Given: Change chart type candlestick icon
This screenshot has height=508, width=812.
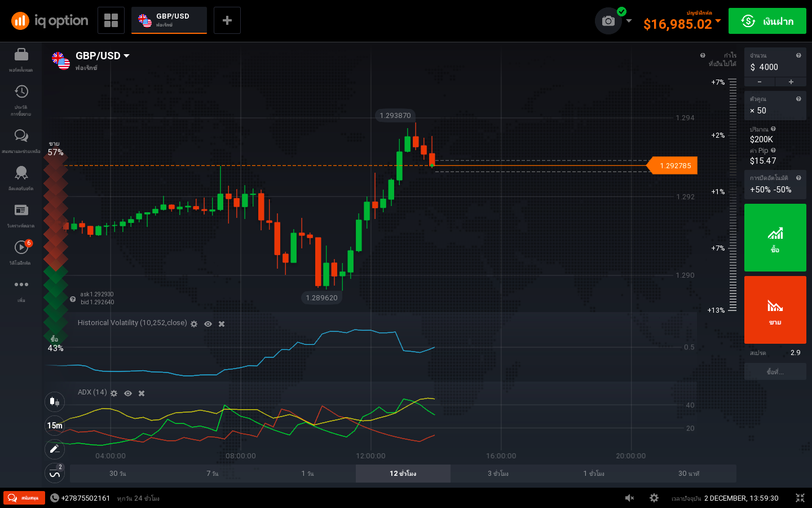Looking at the screenshot, I should pos(55,401).
